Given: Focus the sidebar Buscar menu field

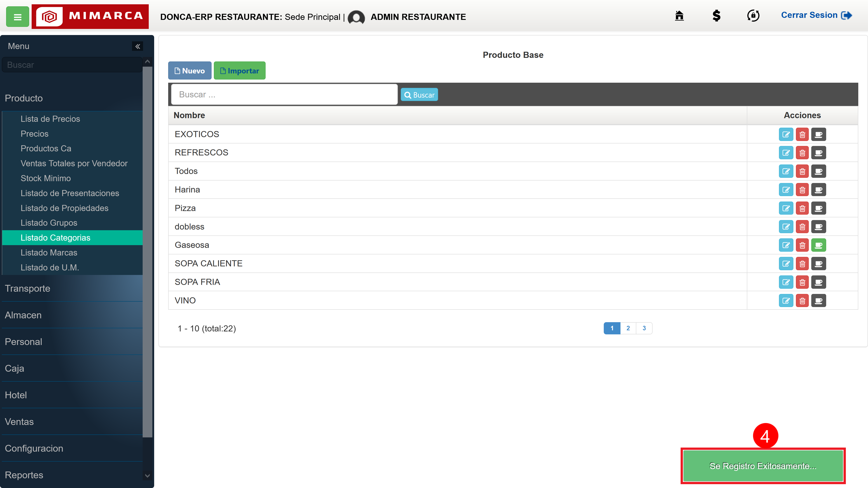Looking at the screenshot, I should 72,65.
